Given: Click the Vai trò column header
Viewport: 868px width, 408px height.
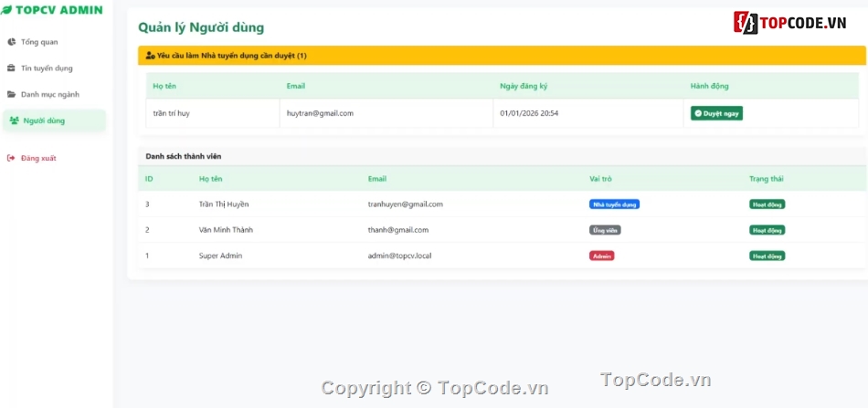Looking at the screenshot, I should pyautogui.click(x=600, y=179).
